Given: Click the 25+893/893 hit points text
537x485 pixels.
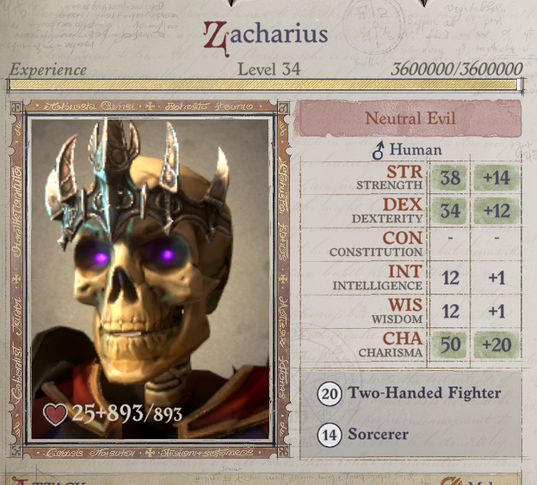Looking at the screenshot, I should point(127,413).
